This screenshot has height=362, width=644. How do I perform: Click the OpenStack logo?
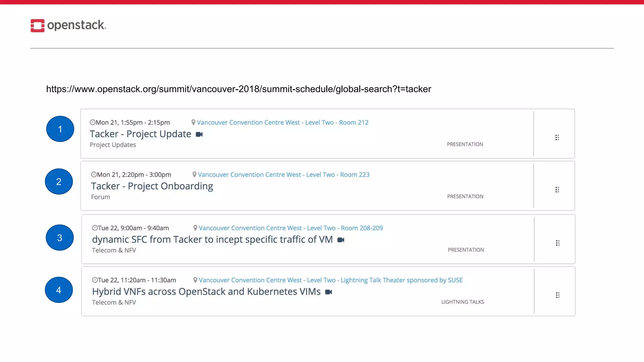pos(68,25)
